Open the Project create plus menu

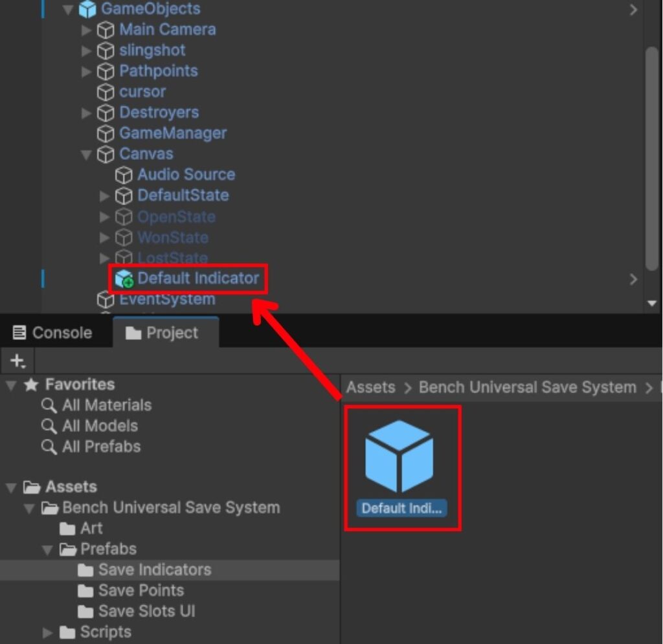[17, 361]
